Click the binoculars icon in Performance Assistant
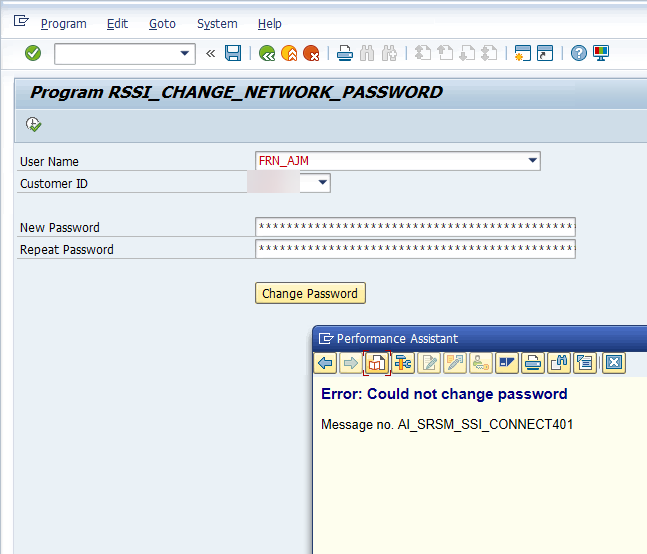The image size is (647, 554). (x=559, y=363)
